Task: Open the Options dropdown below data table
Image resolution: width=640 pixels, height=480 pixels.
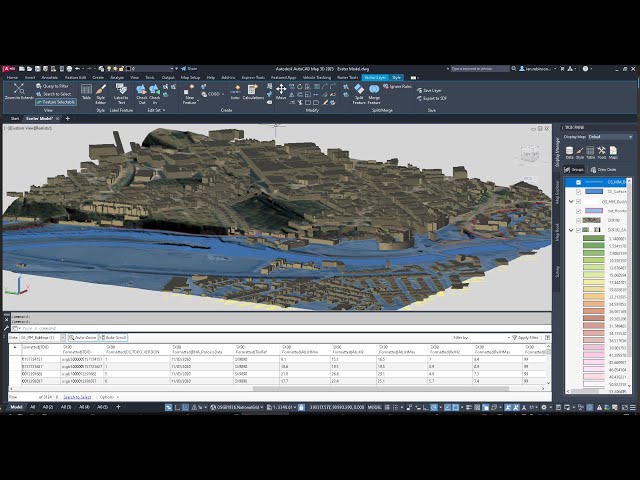Action: [x=109, y=397]
